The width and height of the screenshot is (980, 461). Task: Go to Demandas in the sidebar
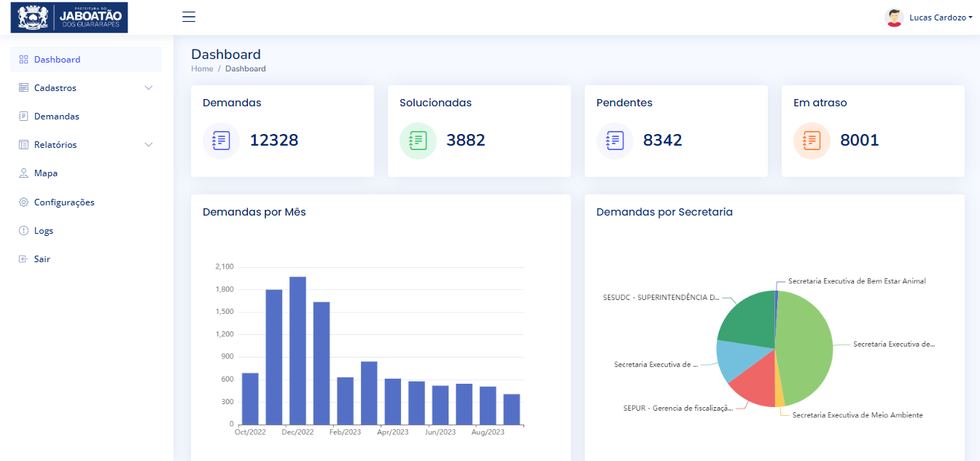[86, 116]
